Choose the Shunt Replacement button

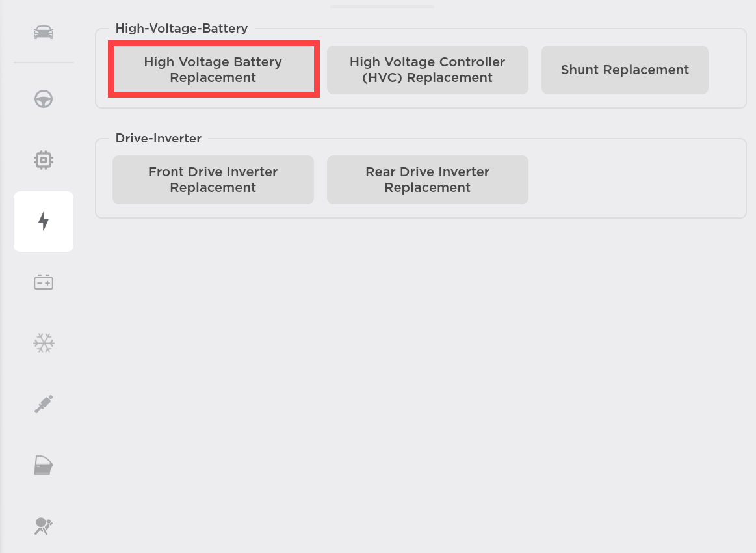click(x=625, y=70)
